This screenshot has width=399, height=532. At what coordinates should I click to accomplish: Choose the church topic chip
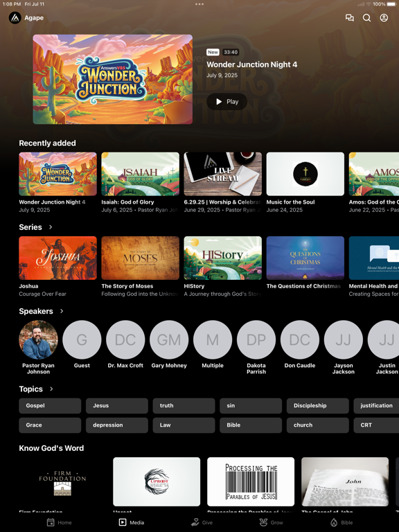(x=317, y=425)
